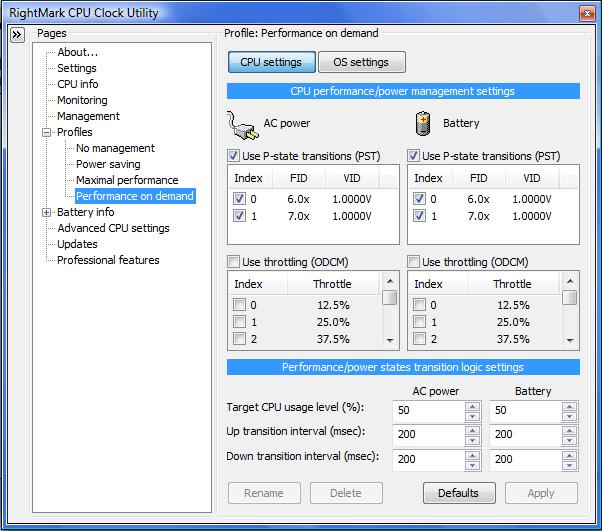Check AC power throttle index 0 (12.5%)
This screenshot has height=531, width=602.
pyautogui.click(x=239, y=305)
